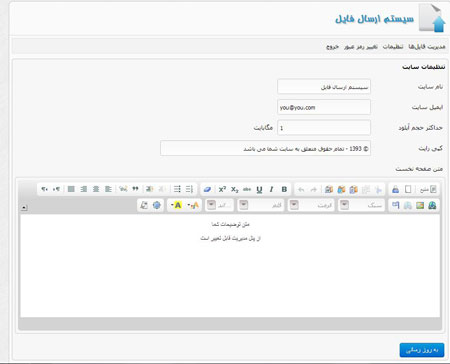Viewport: 450px width, 364px height.
Task: Toggle strikethrough formatting
Action: pos(247,189)
